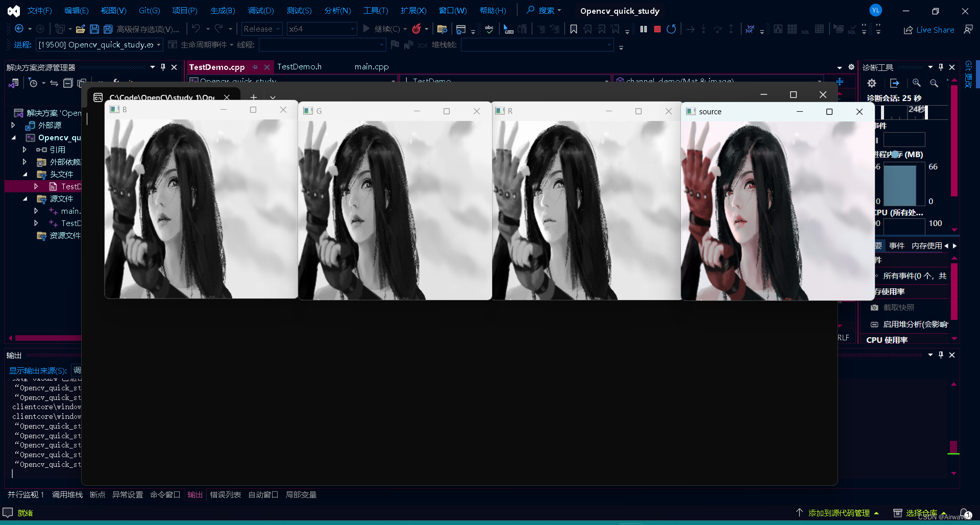
Task: Click Solution Explorer pending changes filter icon
Action: tap(34, 83)
